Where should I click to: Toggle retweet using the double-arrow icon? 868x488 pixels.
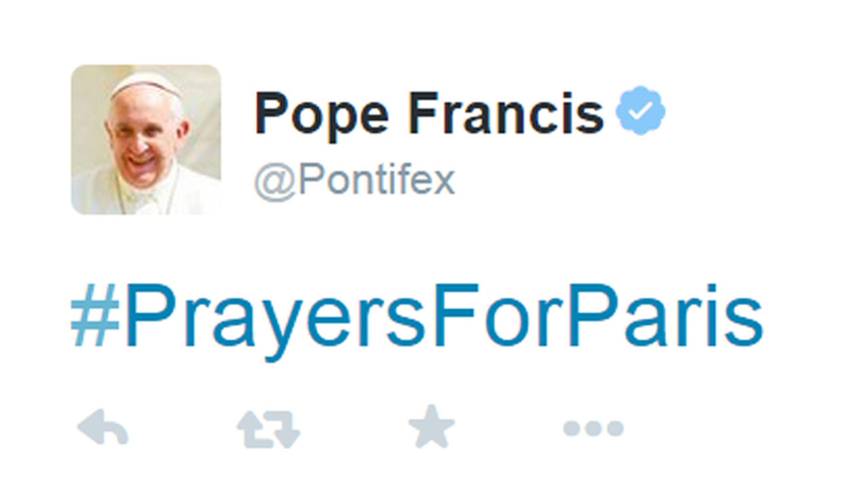point(268,428)
